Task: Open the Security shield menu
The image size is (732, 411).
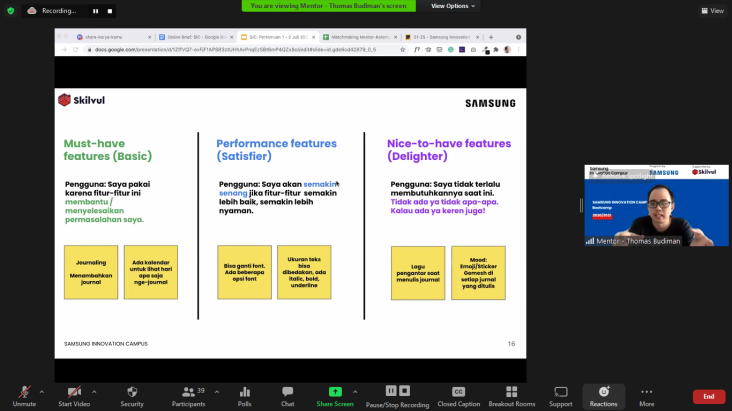Action: tap(132, 396)
